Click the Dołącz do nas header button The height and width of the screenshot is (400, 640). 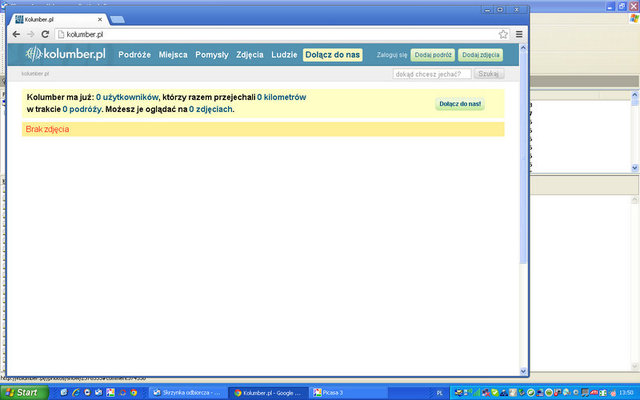pyautogui.click(x=333, y=55)
